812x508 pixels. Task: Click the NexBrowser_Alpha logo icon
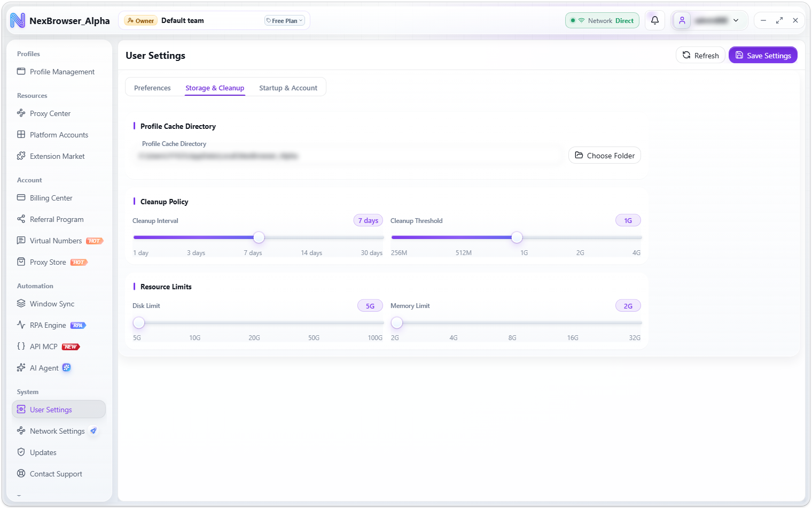point(18,20)
